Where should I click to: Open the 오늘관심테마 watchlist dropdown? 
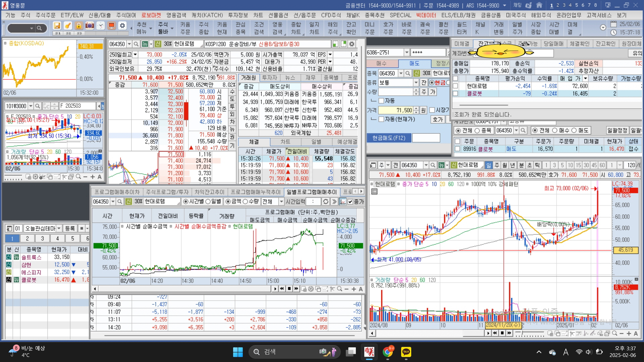(59, 228)
